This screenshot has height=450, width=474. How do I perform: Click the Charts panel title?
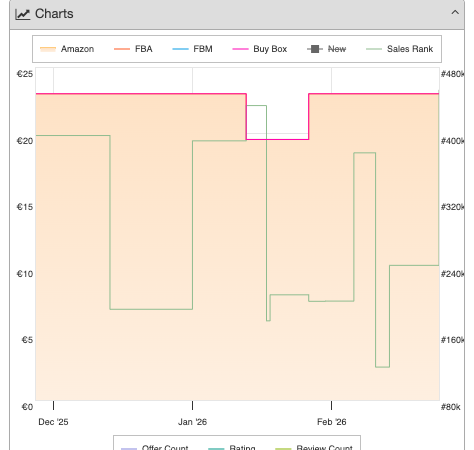coord(54,14)
